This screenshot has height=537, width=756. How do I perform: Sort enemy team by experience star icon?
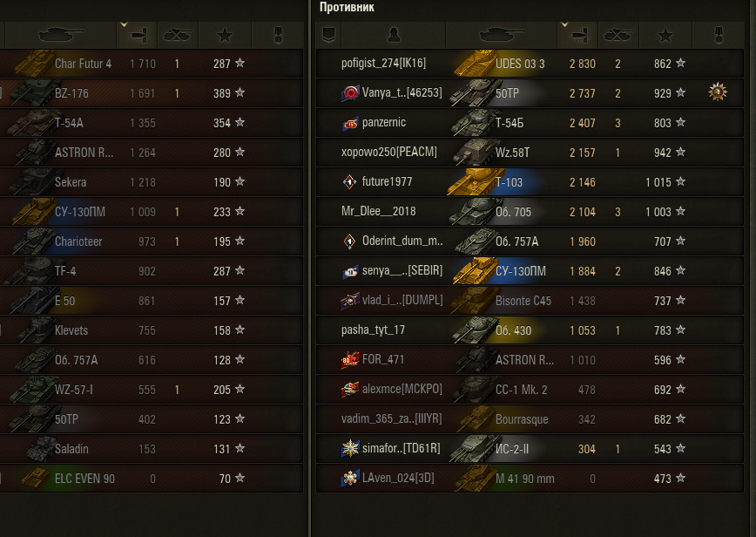(x=665, y=35)
